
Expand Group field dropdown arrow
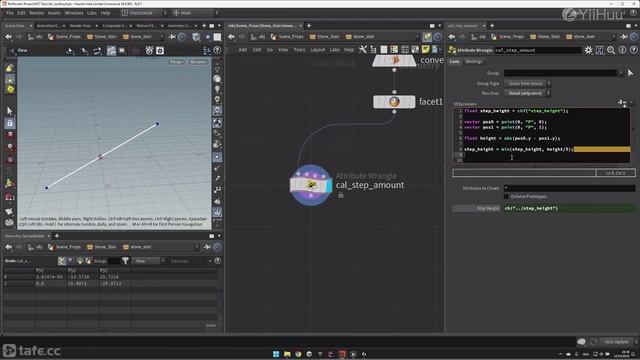pyautogui.click(x=621, y=73)
